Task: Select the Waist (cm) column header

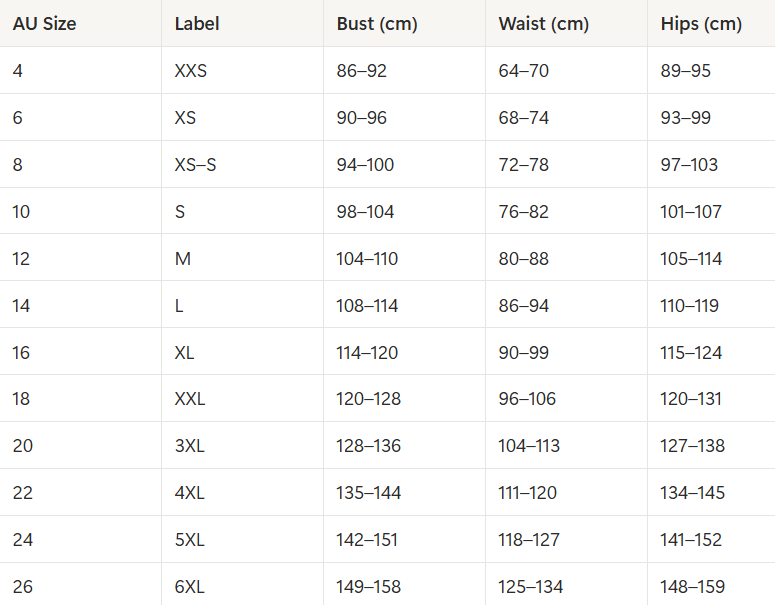Action: point(544,24)
